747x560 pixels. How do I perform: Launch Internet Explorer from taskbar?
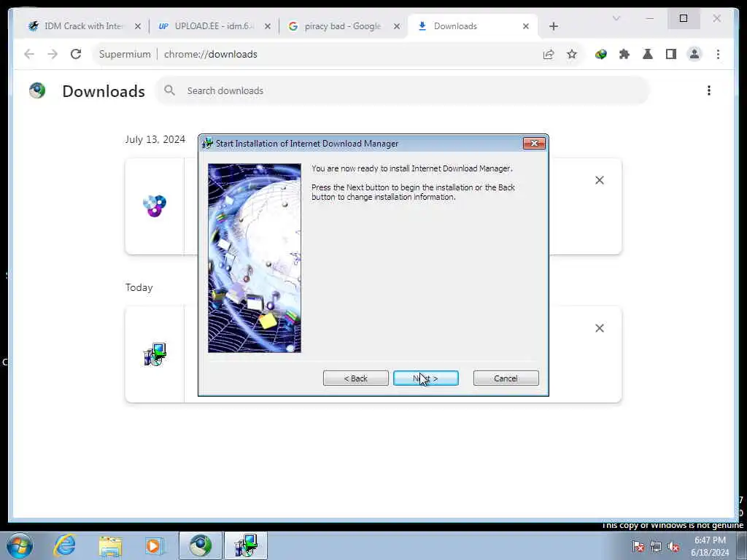pos(64,545)
